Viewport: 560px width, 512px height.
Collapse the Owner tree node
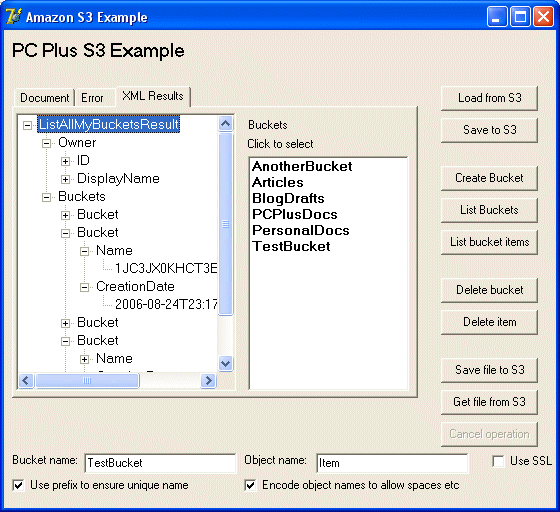coord(46,144)
